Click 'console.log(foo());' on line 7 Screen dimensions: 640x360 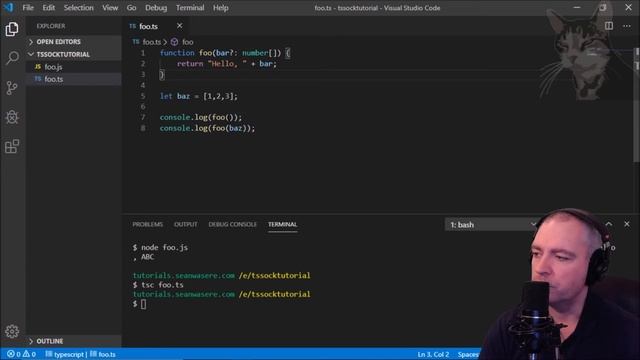201,118
